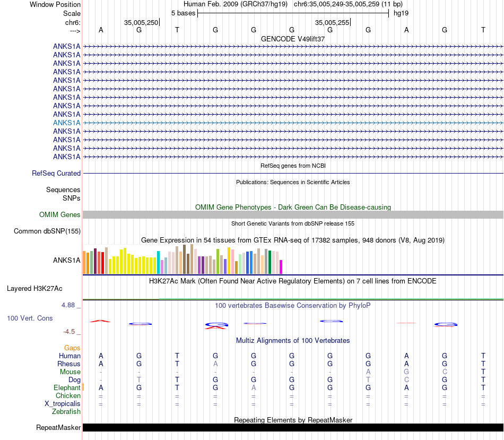Click the Common dbSNP(155) track label

coord(47,231)
